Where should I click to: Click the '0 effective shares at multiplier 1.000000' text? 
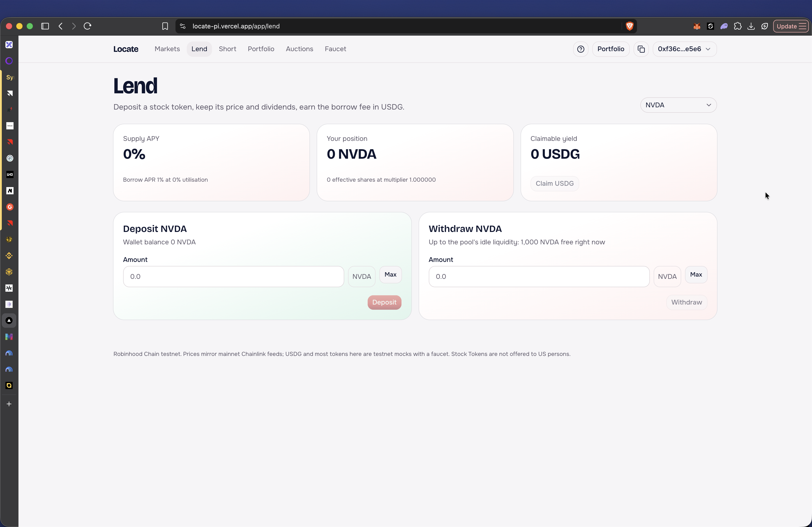381,180
